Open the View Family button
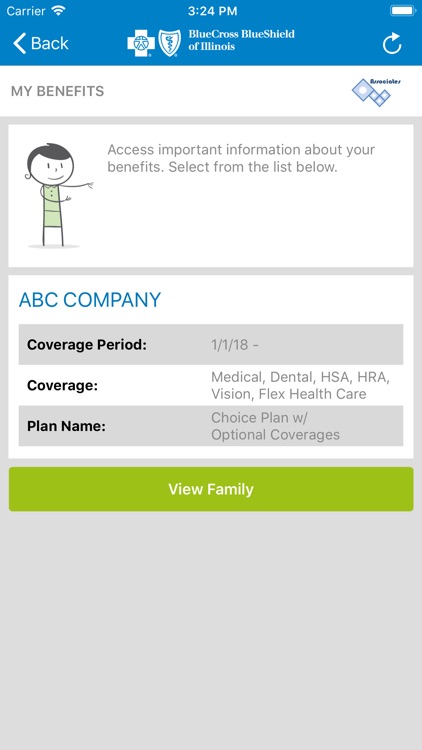The image size is (422, 750). [x=211, y=489]
